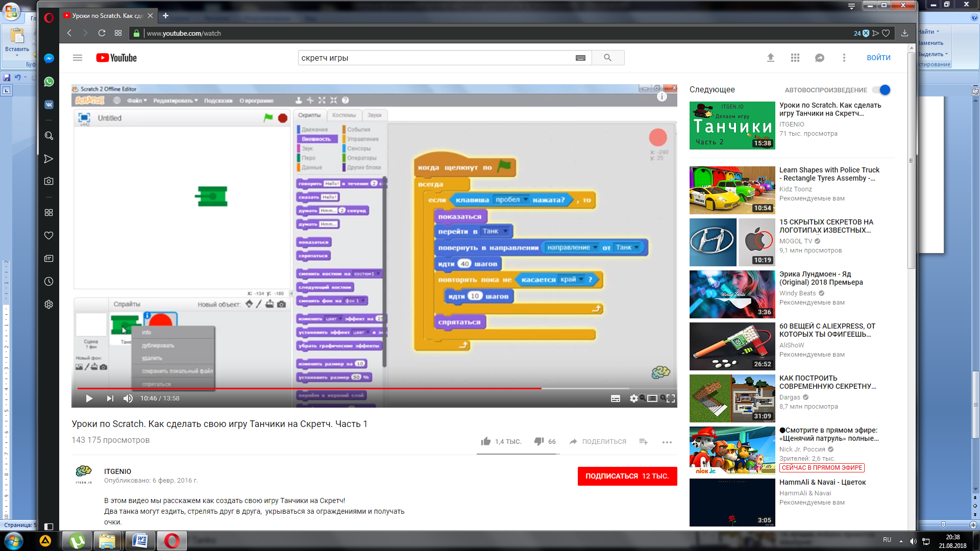Take a snapshot with sidebar camera icon
Viewport: 980px width, 551px height.
[x=49, y=181]
